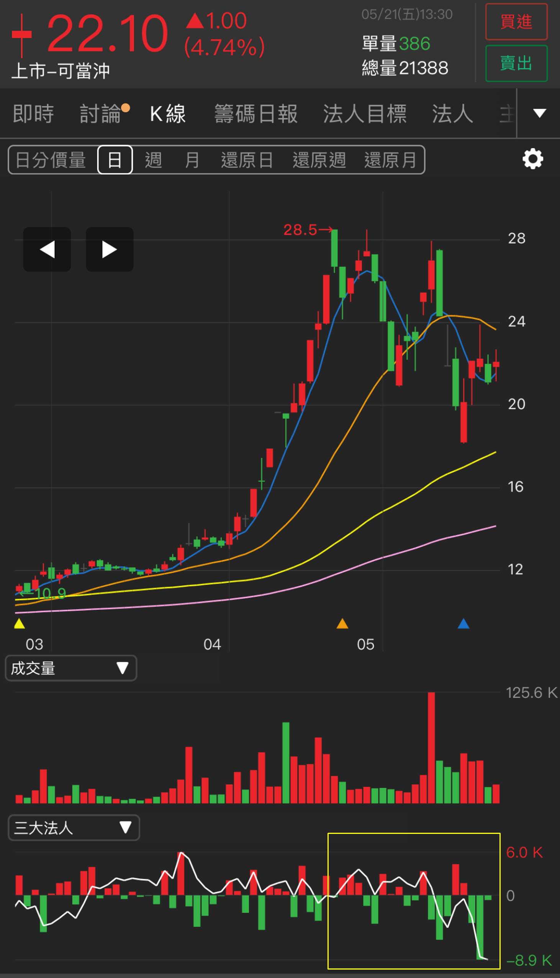Viewport: 560px width, 978px height.
Task: Go to the 籌碼日報 tab
Action: point(256,114)
